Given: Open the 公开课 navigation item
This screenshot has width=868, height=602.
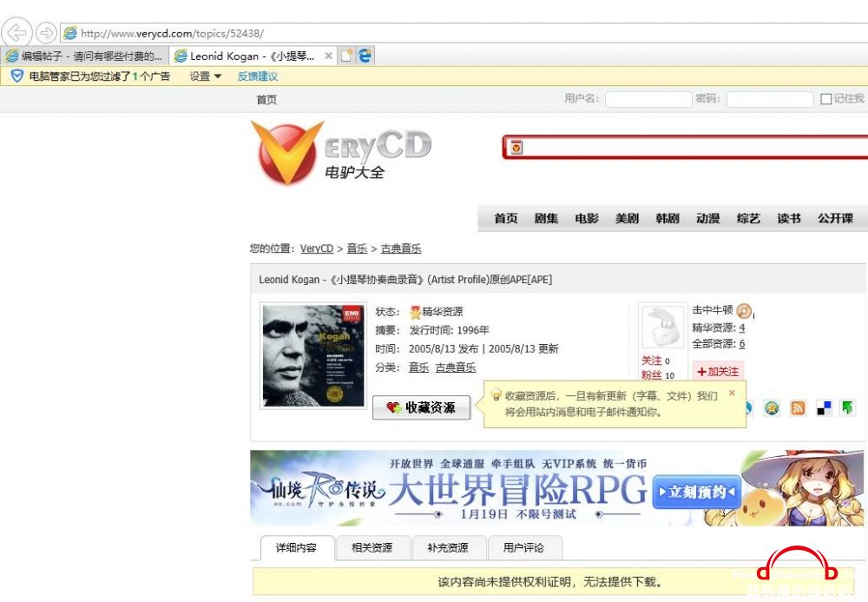Looking at the screenshot, I should point(835,218).
